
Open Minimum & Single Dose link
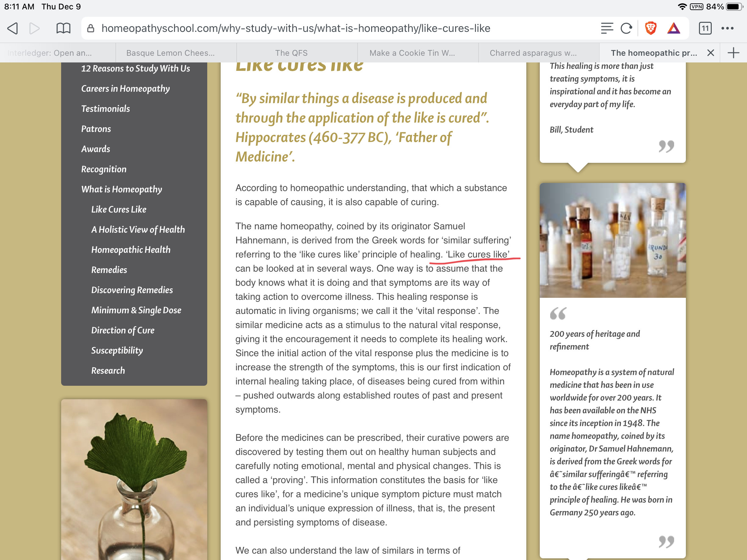(136, 310)
